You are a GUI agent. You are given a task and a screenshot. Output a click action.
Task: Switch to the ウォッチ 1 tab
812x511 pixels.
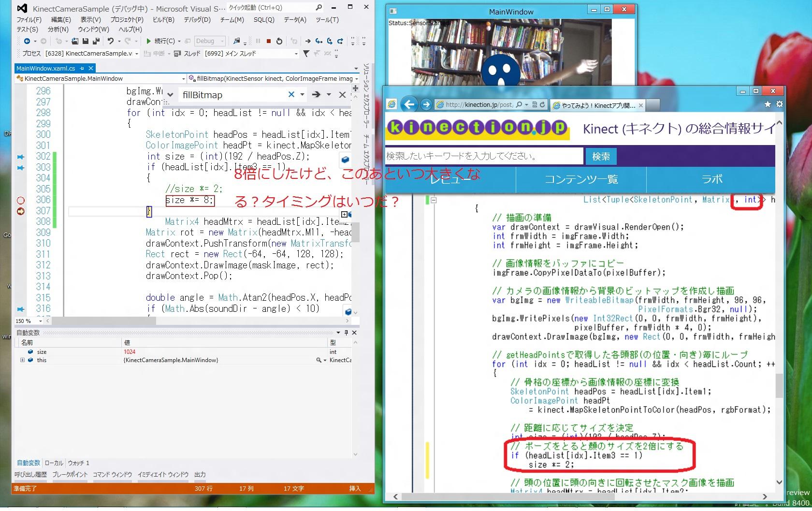coord(79,463)
